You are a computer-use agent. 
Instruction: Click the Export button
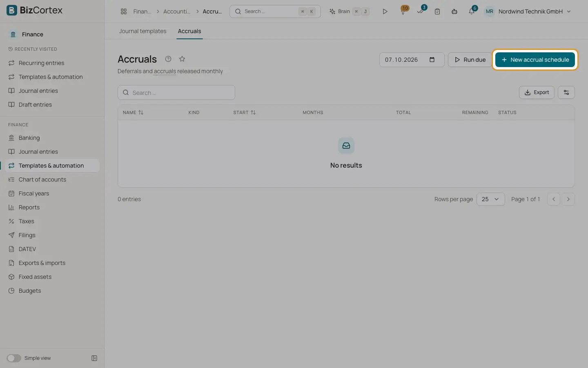point(537,92)
